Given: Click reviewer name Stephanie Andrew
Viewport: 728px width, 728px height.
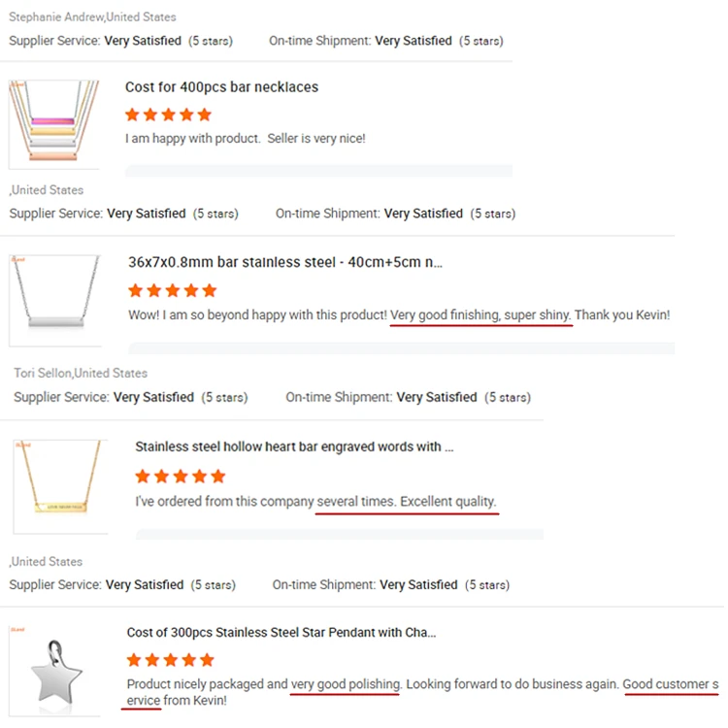Looking at the screenshot, I should point(50,17).
